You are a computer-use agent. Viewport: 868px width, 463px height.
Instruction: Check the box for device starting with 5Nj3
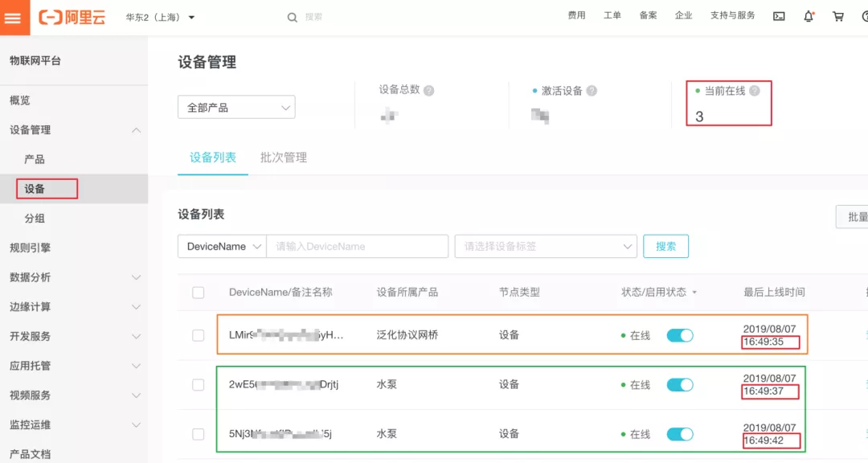(199, 434)
